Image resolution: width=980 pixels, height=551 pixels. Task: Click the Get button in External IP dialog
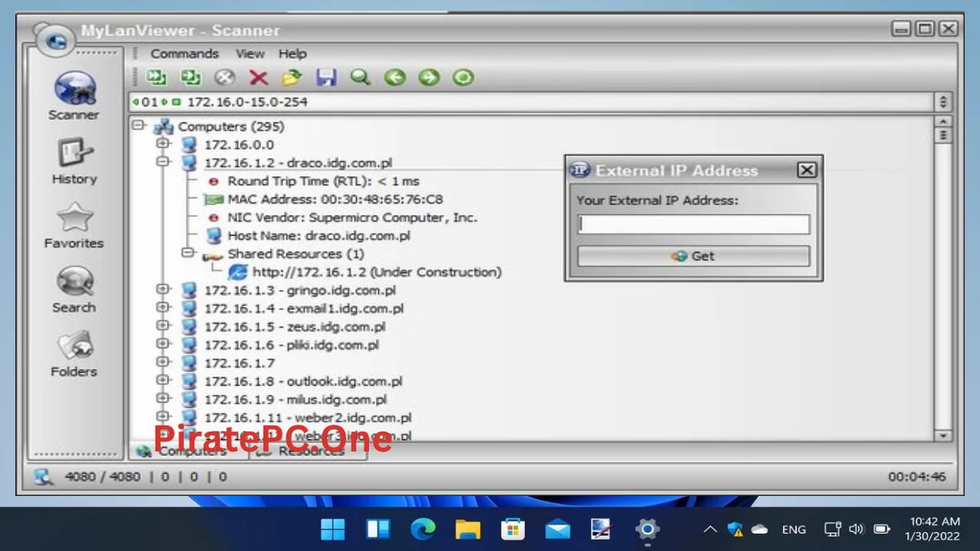[694, 256]
